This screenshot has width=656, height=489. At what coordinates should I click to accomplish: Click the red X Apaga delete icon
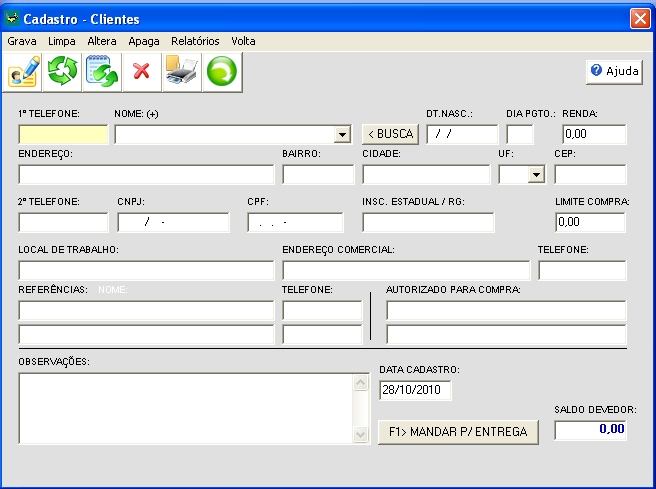coord(141,72)
